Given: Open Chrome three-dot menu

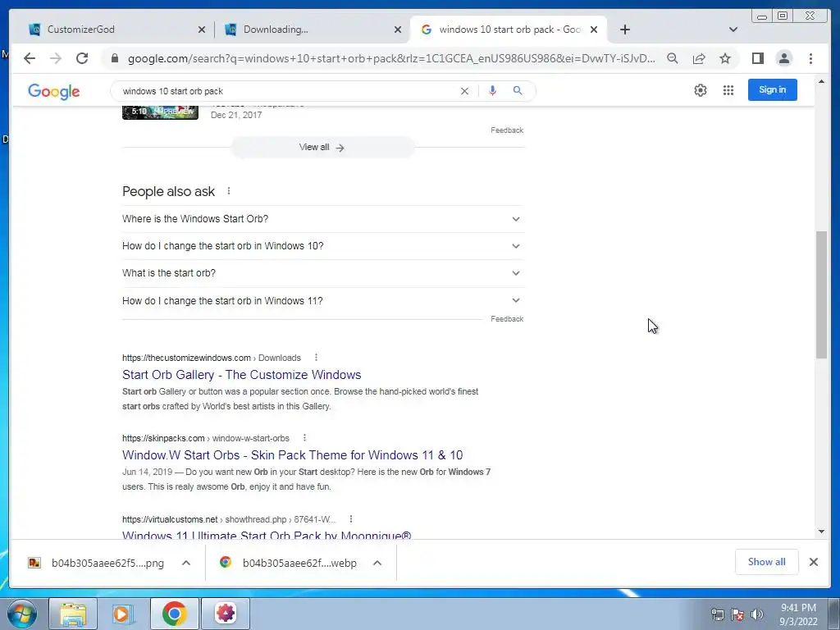Looking at the screenshot, I should click(x=810, y=58).
